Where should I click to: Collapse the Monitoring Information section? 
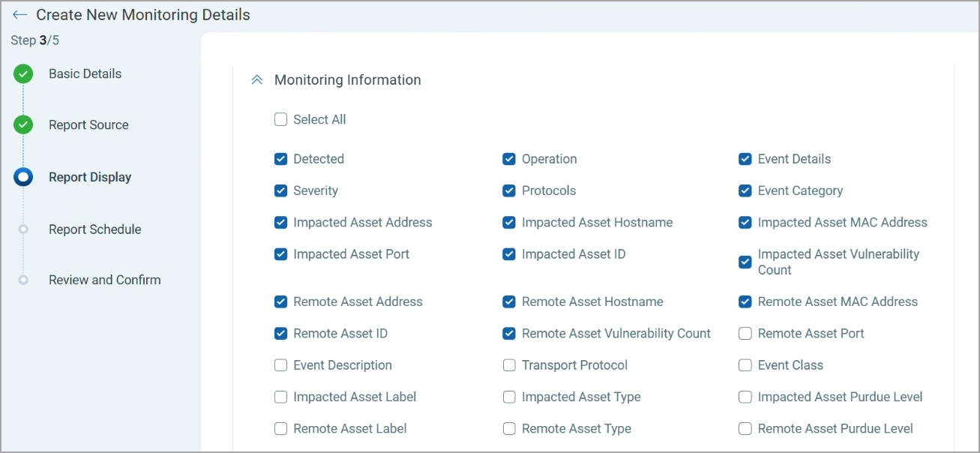(x=256, y=79)
